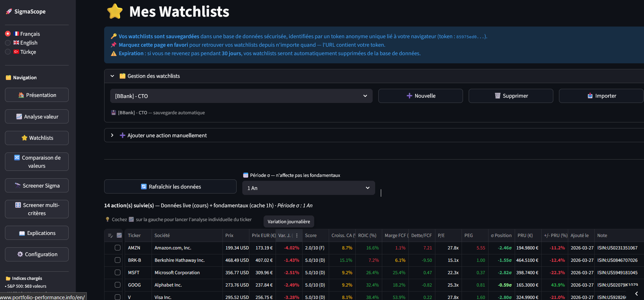
Task: Open the 1 An period dropdown
Action: pyautogui.click(x=308, y=188)
